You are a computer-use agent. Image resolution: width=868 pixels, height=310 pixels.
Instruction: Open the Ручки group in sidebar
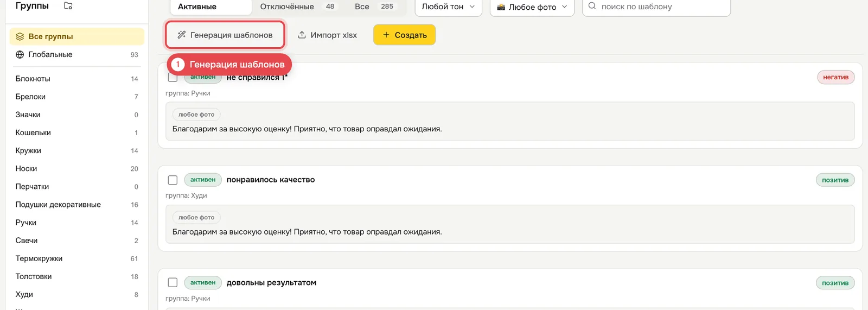coord(77,223)
